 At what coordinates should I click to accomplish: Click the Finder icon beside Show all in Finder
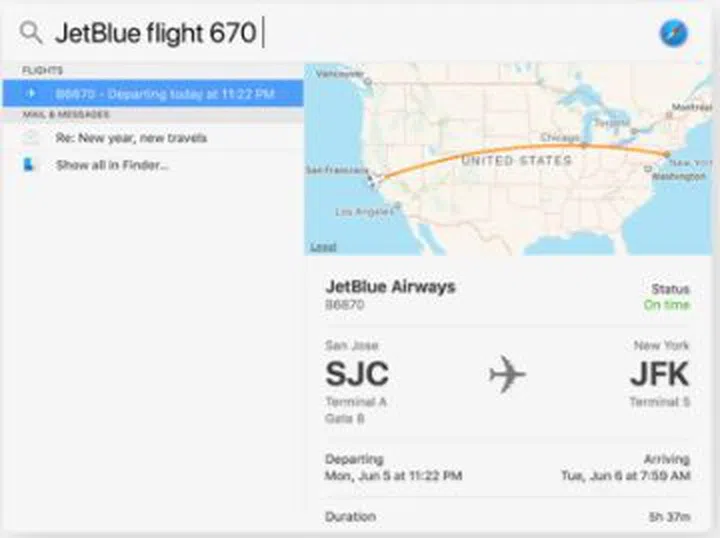point(31,165)
